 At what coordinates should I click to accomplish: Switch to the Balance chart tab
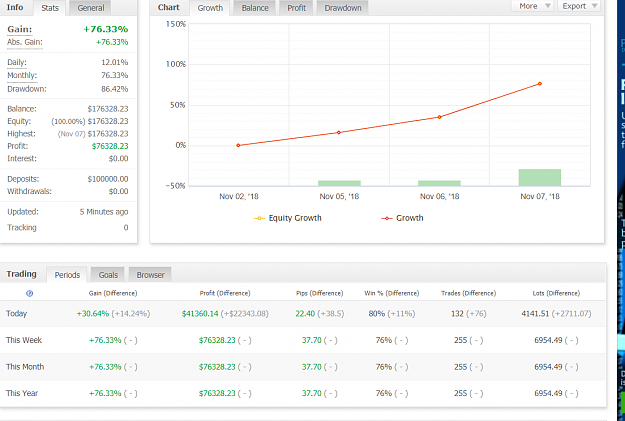(x=255, y=8)
